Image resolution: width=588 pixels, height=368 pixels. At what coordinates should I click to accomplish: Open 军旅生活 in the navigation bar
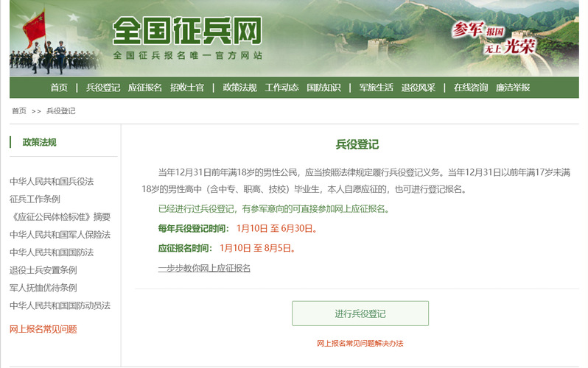[x=376, y=88]
